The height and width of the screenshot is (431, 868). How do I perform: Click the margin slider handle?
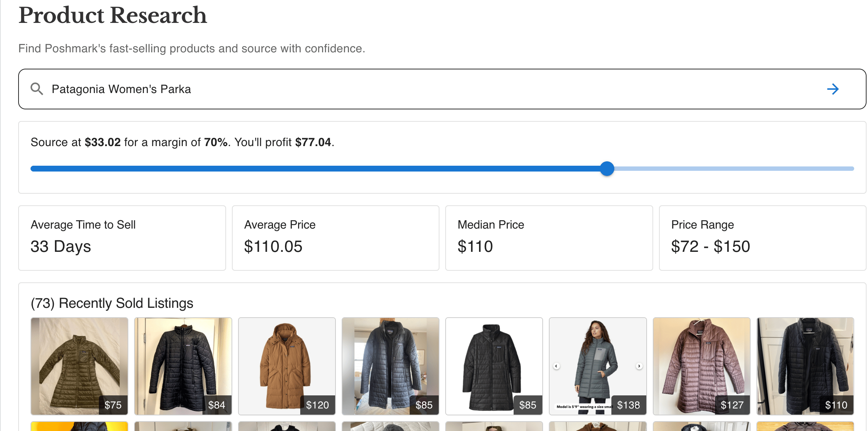[x=607, y=169]
